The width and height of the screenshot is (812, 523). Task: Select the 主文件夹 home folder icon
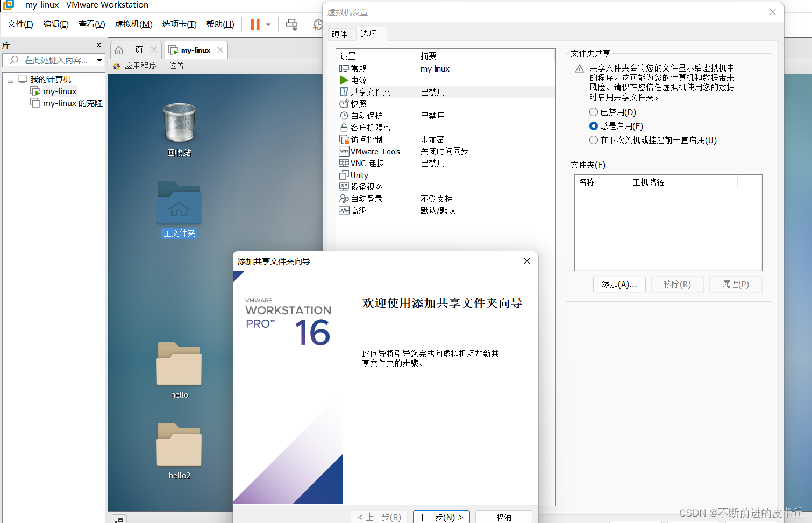tap(179, 210)
